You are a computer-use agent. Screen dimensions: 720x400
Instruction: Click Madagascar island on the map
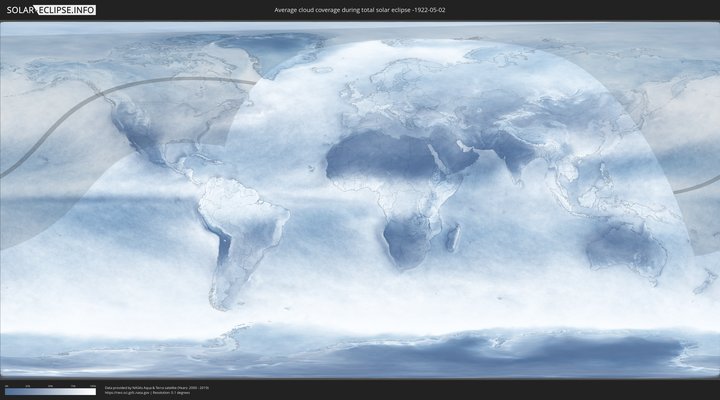453,238
